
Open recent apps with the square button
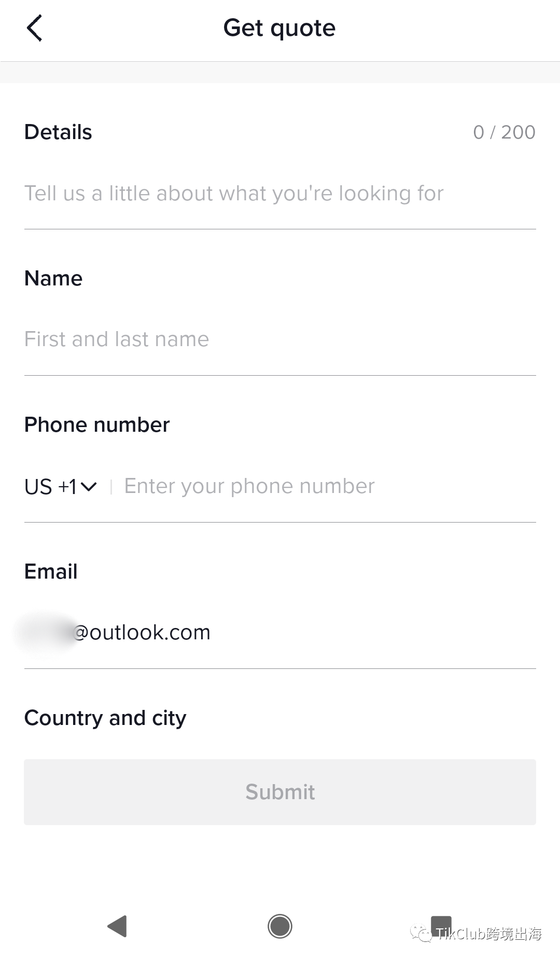(x=441, y=924)
